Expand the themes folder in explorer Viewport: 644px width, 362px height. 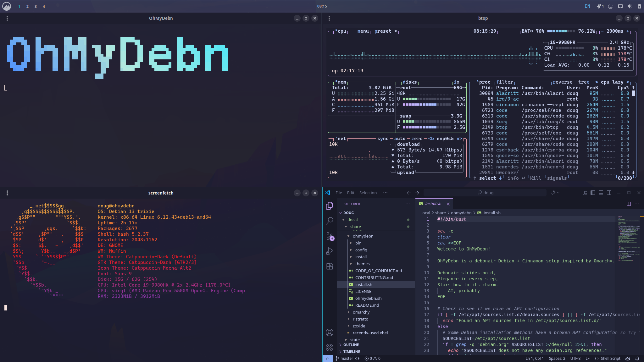pyautogui.click(x=362, y=264)
